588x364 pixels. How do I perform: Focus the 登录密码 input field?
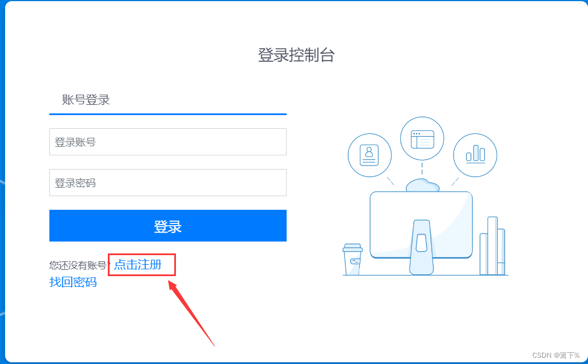pos(168,183)
